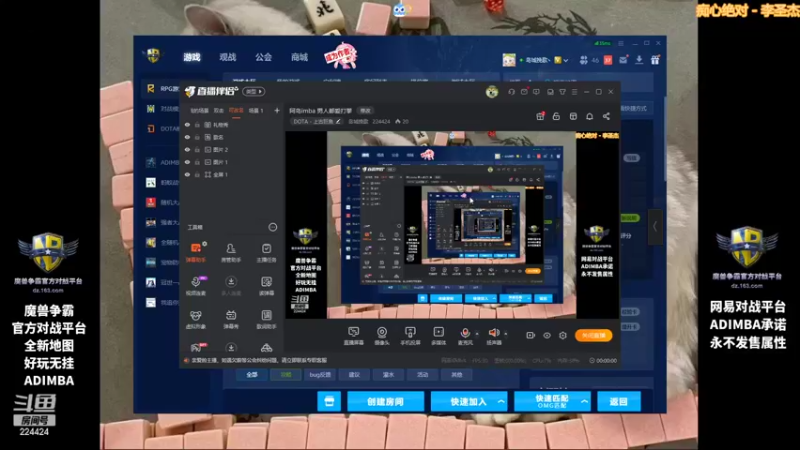Add a 多媒体 media source
800x450 pixels.
(x=438, y=336)
